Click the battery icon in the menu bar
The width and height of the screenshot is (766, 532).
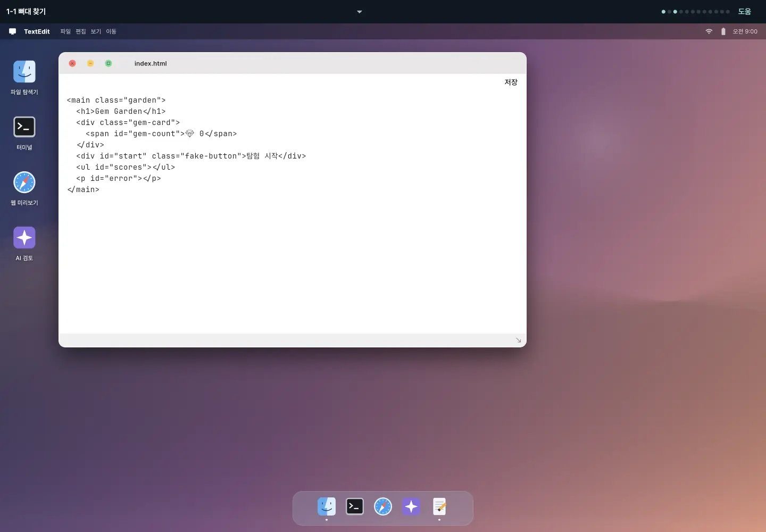tap(723, 31)
